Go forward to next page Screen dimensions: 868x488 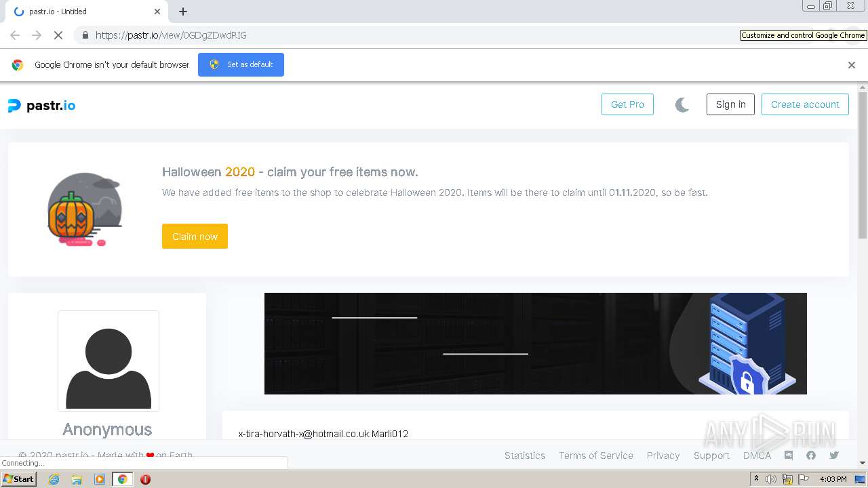[37, 35]
